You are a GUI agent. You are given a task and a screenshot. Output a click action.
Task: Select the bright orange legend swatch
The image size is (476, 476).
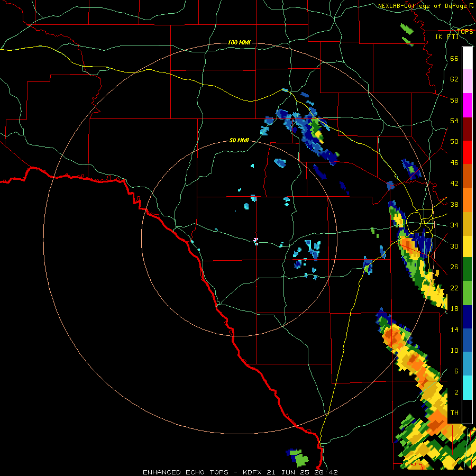pyautogui.click(x=467, y=200)
